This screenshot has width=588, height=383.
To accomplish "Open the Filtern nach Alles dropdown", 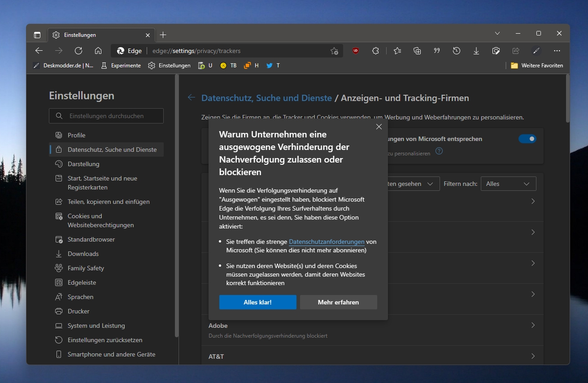I will tap(508, 184).
